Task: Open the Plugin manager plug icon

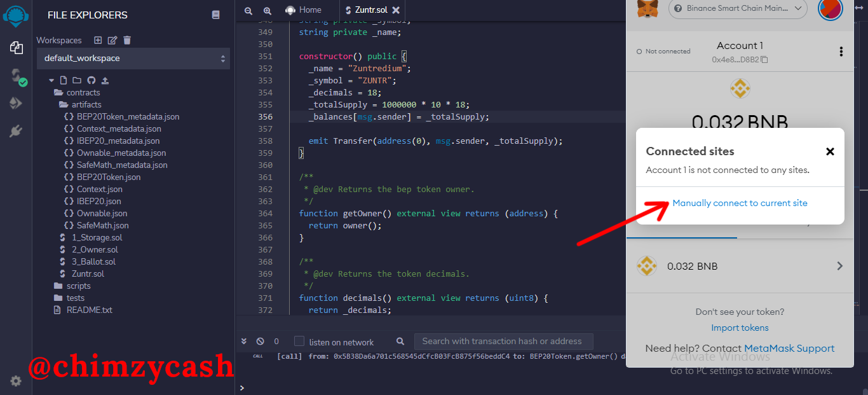Action: (17, 131)
